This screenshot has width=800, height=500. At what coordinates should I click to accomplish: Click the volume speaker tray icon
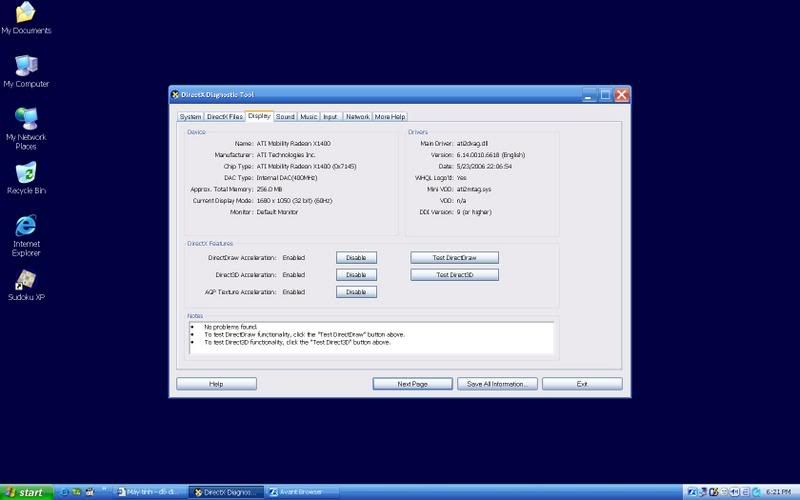click(734, 492)
